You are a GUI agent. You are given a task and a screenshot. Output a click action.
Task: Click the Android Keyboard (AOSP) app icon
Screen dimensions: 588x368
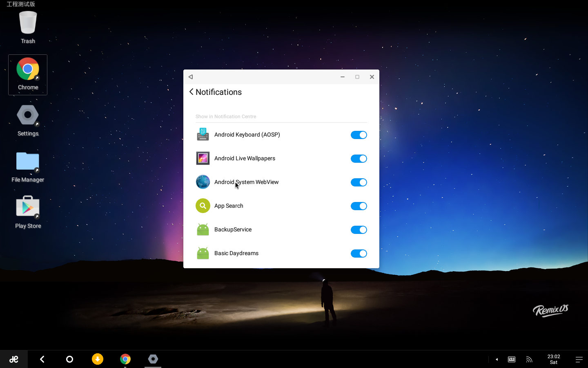203,135
